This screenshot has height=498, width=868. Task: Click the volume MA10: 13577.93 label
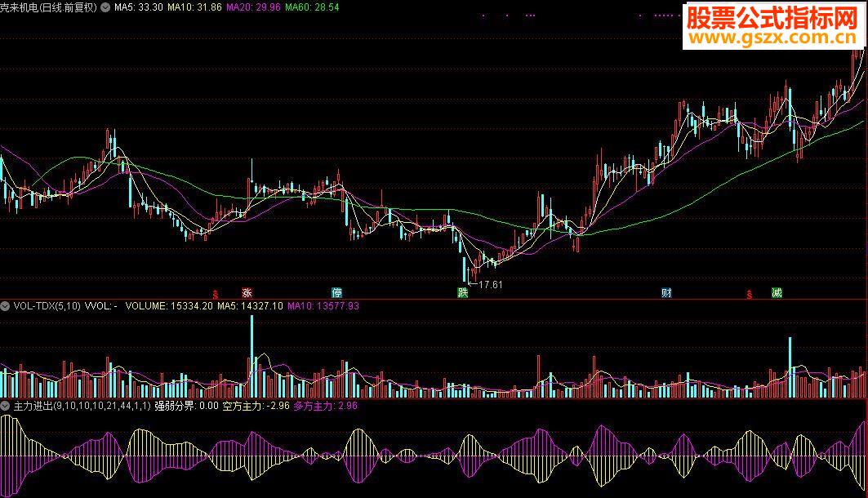(x=323, y=305)
